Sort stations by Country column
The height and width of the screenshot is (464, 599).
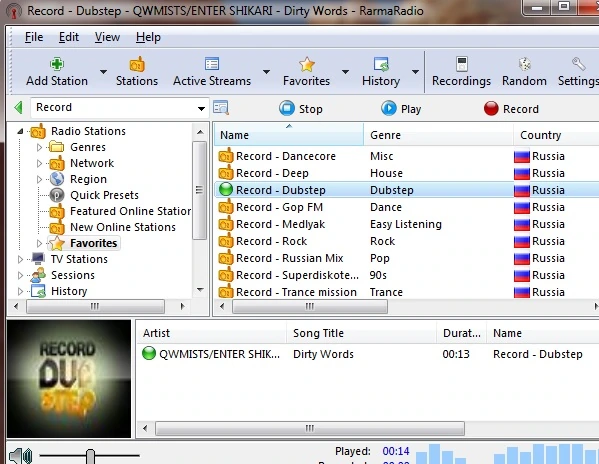coord(556,135)
